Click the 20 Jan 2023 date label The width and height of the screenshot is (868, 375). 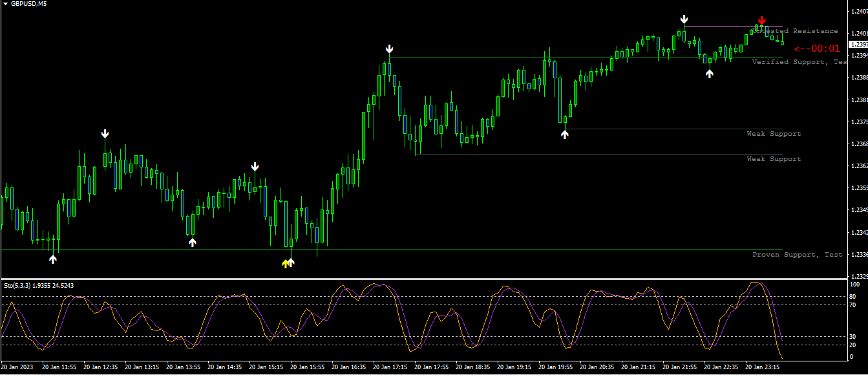[17, 367]
